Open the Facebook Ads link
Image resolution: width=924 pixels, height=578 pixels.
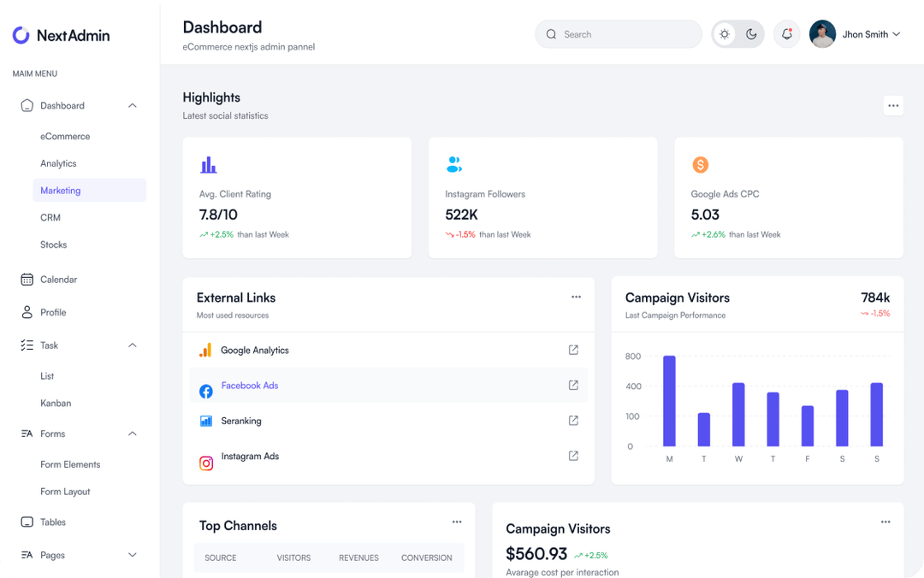click(249, 386)
